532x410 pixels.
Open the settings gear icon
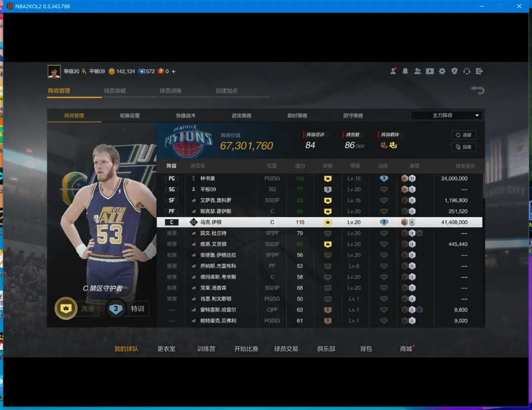pos(442,71)
